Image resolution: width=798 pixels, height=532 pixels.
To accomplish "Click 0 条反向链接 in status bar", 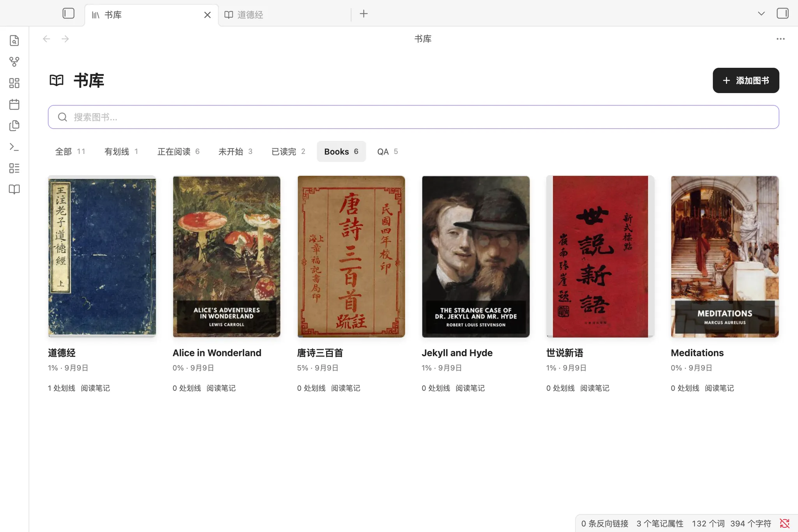I will [x=605, y=523].
